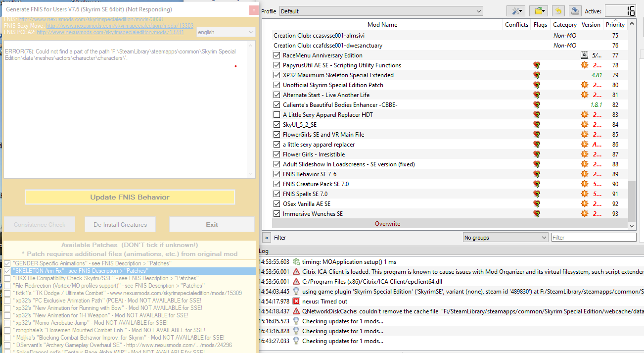Viewport: 644px width, 353px height.
Task: Click flag icon for Adult Slideshow In Loadscreens row
Action: click(x=537, y=164)
